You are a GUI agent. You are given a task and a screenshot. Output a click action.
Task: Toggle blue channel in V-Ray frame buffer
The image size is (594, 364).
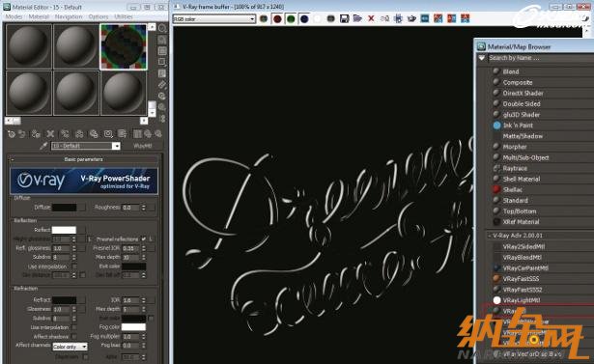pos(304,18)
